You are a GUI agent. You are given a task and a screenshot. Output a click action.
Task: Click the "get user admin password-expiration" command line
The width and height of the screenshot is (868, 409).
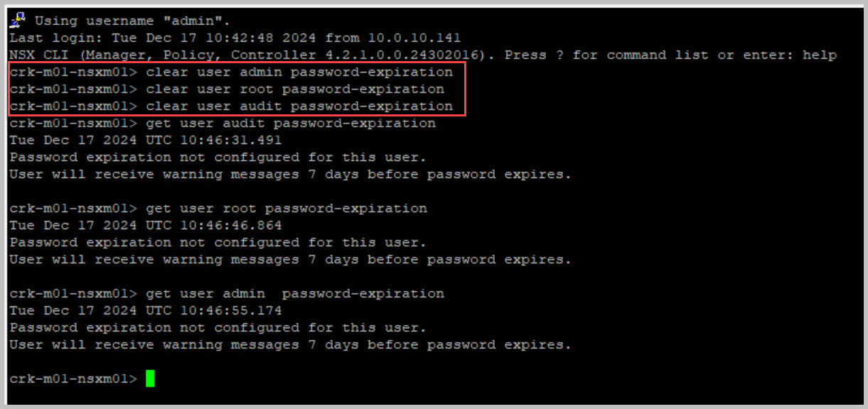(x=295, y=294)
